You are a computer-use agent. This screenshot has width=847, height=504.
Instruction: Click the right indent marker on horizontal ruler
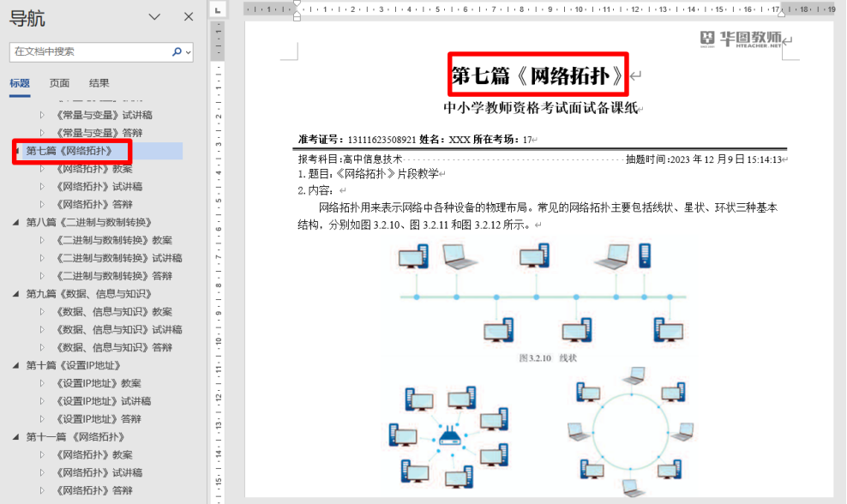coord(781,15)
